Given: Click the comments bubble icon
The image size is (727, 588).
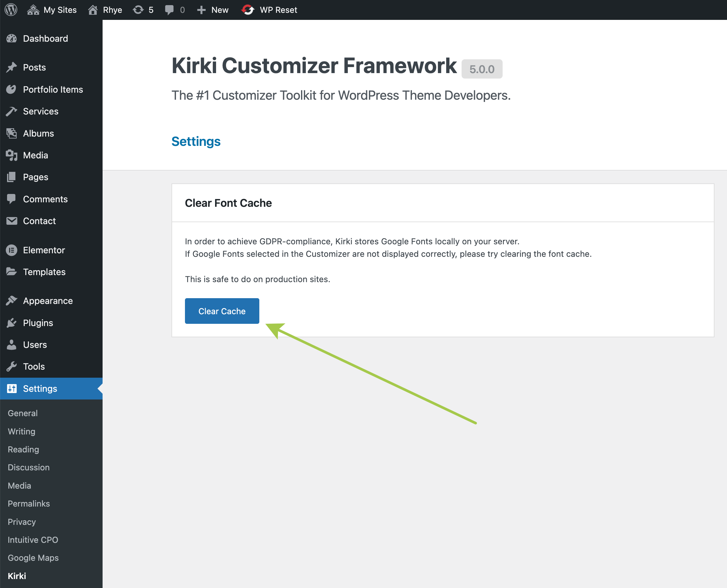Looking at the screenshot, I should tap(169, 10).
